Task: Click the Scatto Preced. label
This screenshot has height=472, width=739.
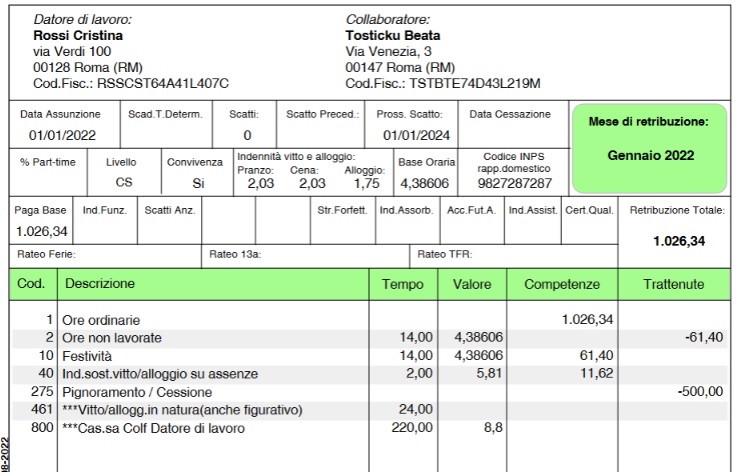Action: click(322, 114)
